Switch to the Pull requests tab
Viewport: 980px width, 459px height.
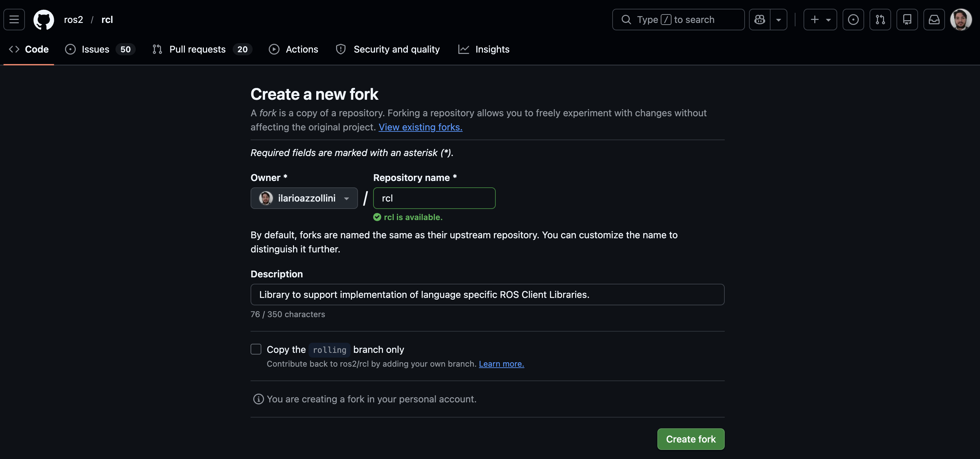[x=202, y=49]
